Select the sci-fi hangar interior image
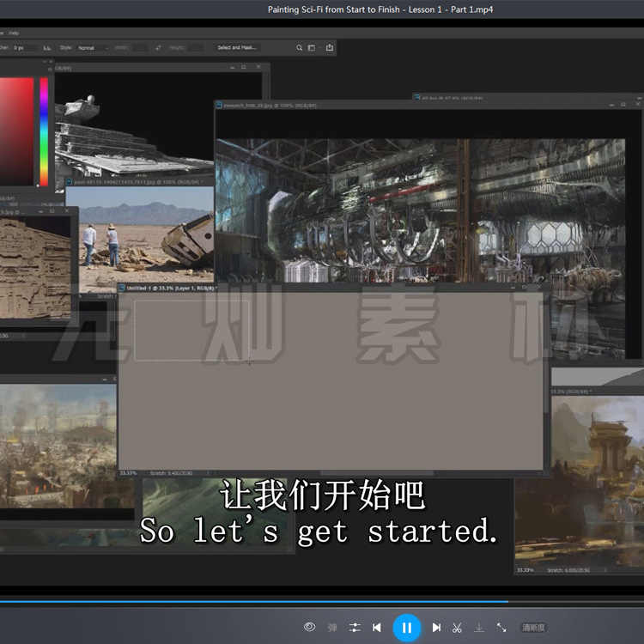This screenshot has width=644, height=644. 420,210
